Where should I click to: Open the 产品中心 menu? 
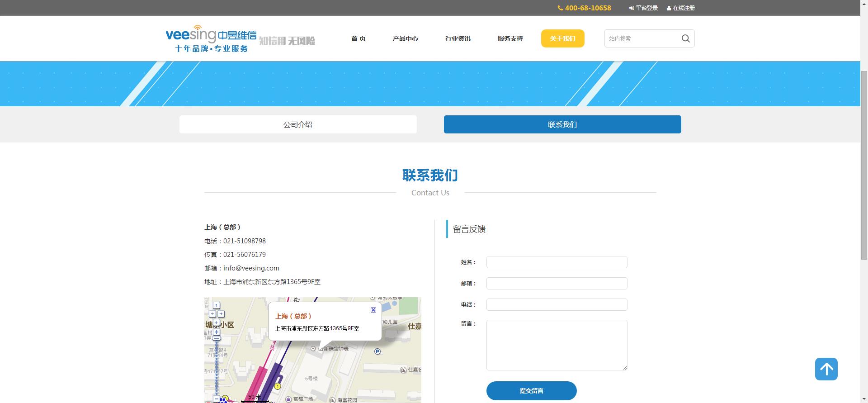point(405,38)
